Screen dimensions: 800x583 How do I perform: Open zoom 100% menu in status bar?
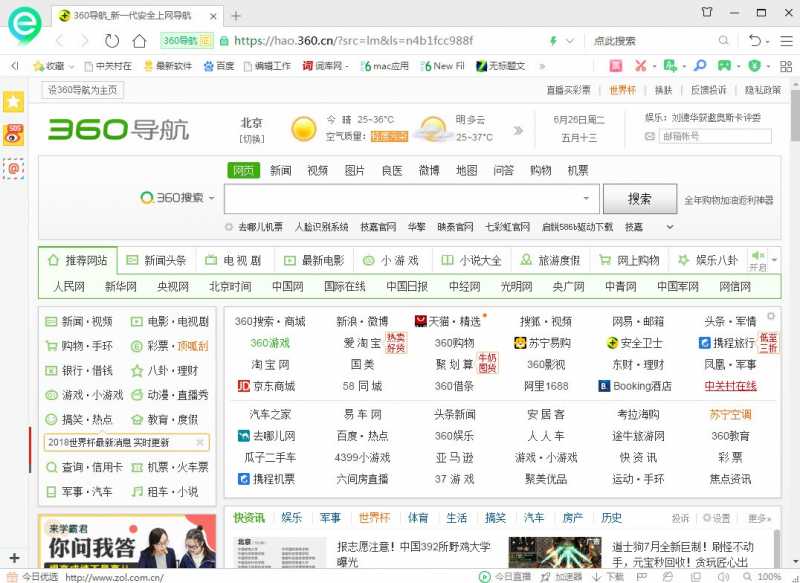pyautogui.click(x=762, y=577)
